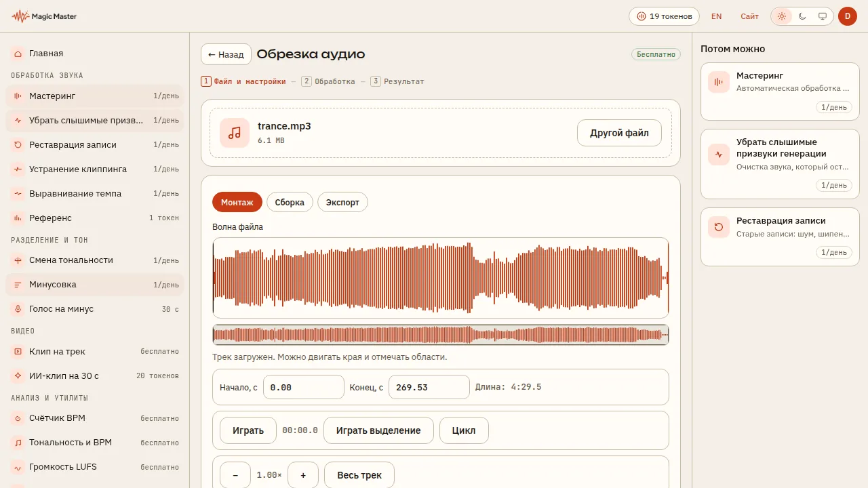The image size is (868, 488).
Task: Click the Клип на трек video icon
Action: point(18,352)
